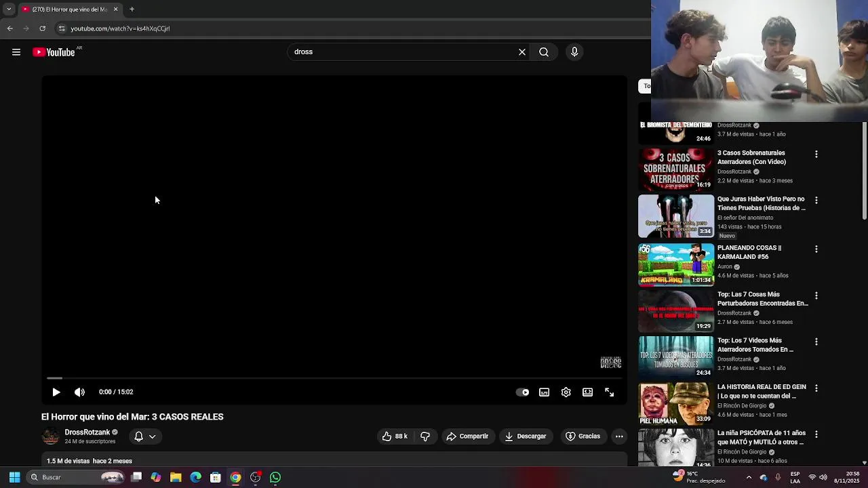Open Que Juras Haber Visto video thumbnail

(x=676, y=216)
